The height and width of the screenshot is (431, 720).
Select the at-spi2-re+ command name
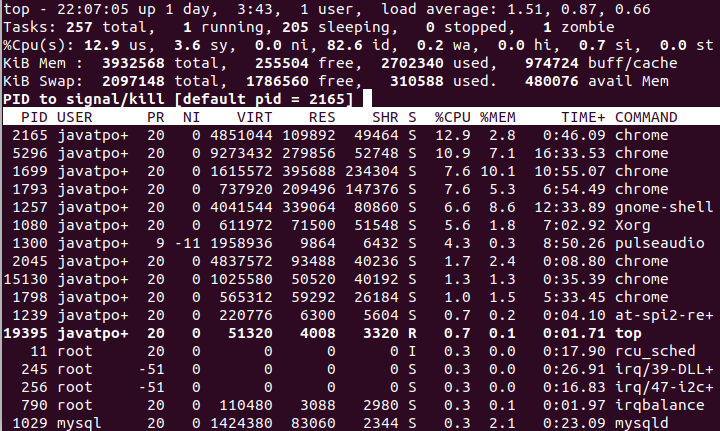tap(664, 315)
